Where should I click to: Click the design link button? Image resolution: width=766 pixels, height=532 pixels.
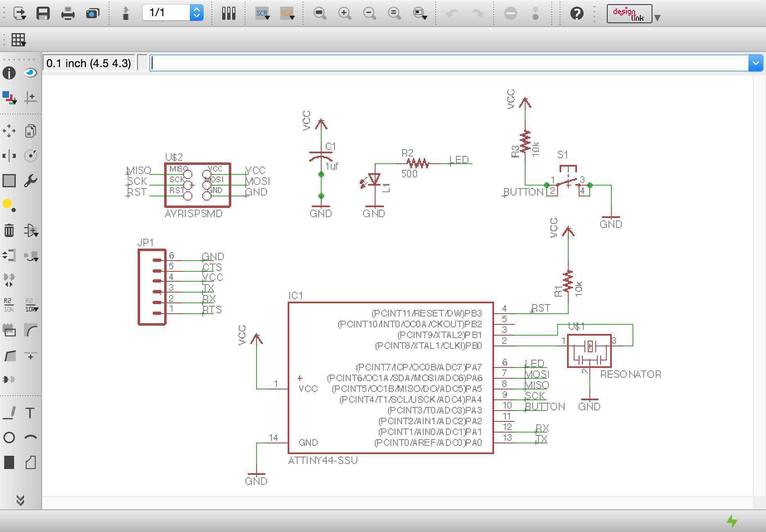[629, 14]
